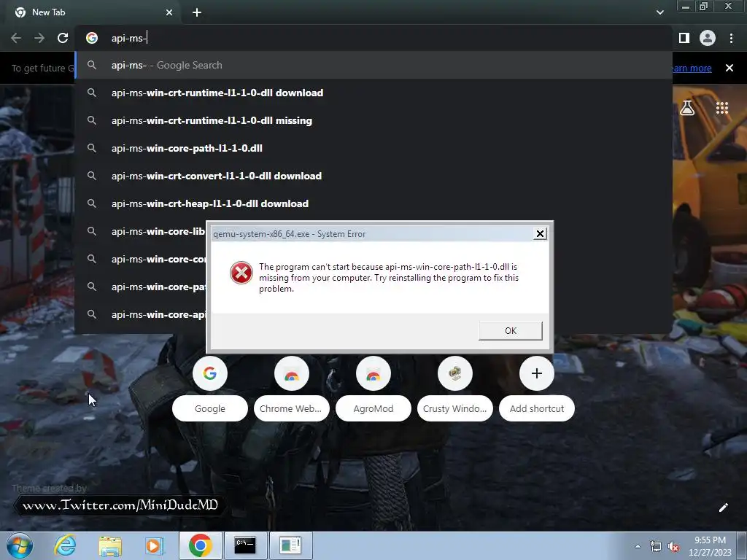Open a new tab with plus button
Image resolution: width=747 pixels, height=560 pixels.
197,12
